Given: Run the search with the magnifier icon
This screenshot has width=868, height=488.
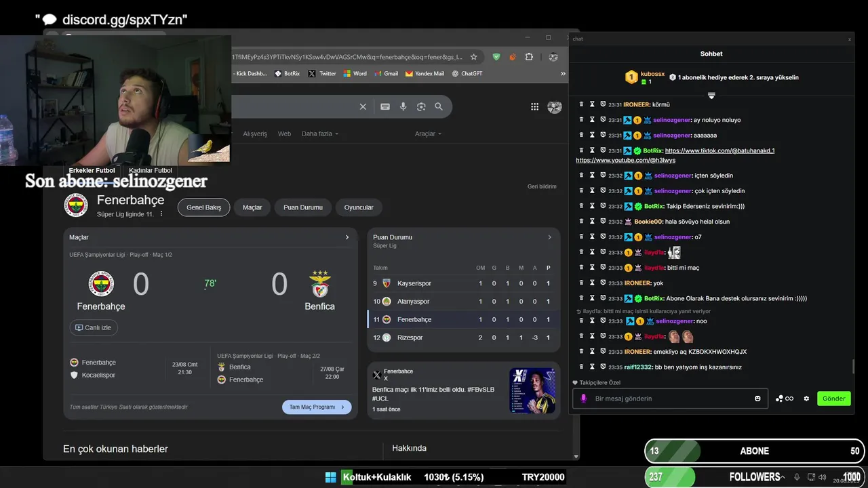Looking at the screenshot, I should pos(439,106).
